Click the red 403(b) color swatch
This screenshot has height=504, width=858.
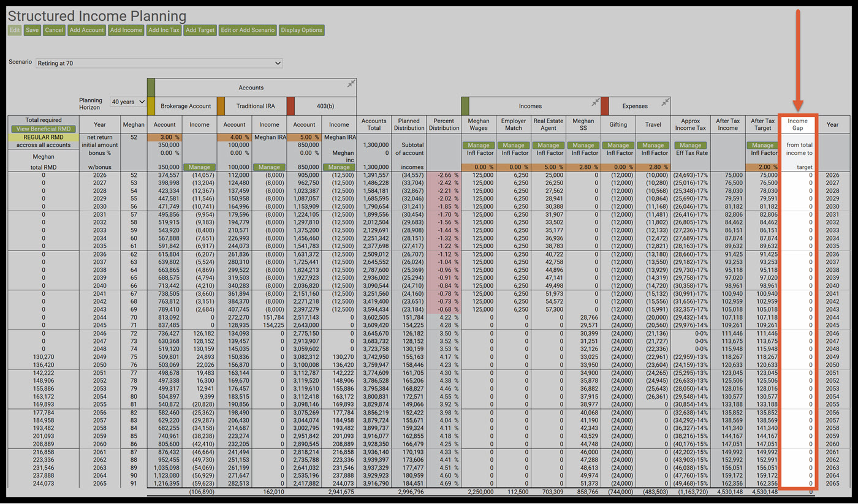click(x=291, y=106)
